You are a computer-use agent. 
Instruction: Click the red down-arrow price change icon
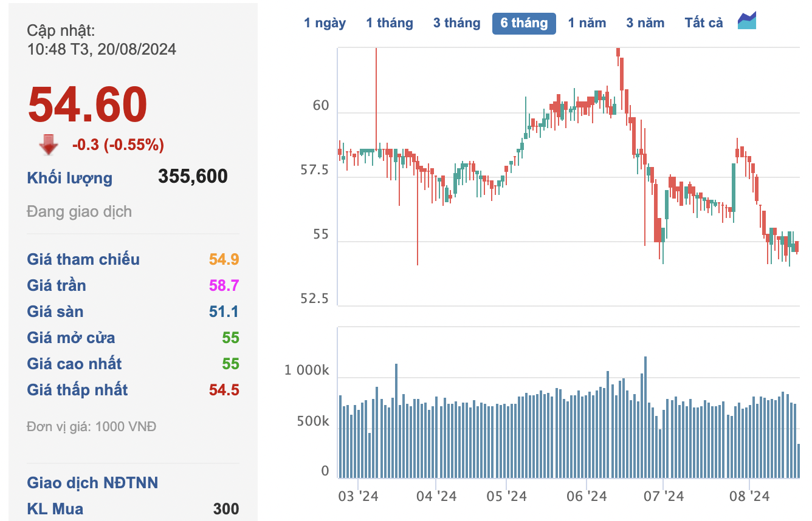(x=49, y=145)
